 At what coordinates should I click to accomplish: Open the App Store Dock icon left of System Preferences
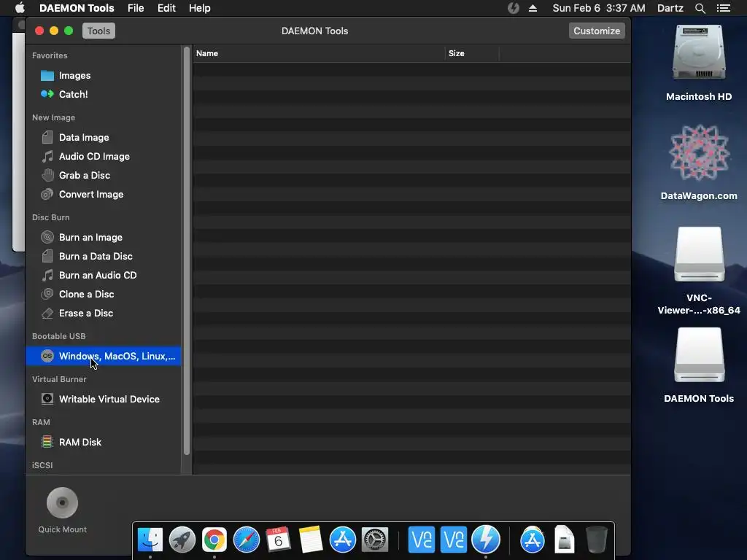[343, 540]
